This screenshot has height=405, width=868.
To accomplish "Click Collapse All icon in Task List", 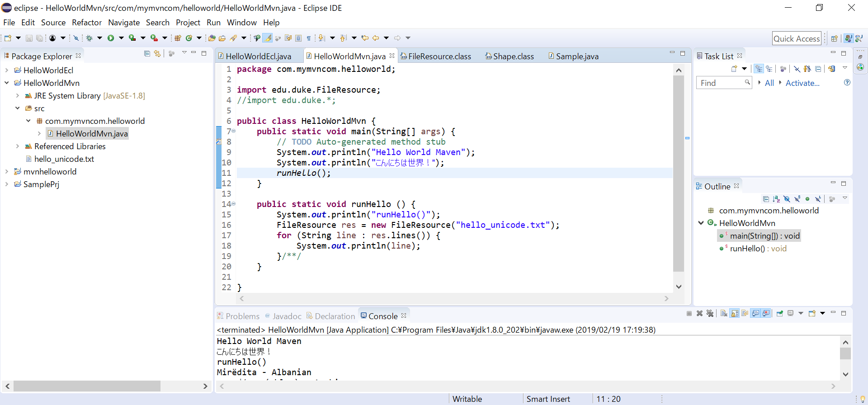I will coord(818,69).
